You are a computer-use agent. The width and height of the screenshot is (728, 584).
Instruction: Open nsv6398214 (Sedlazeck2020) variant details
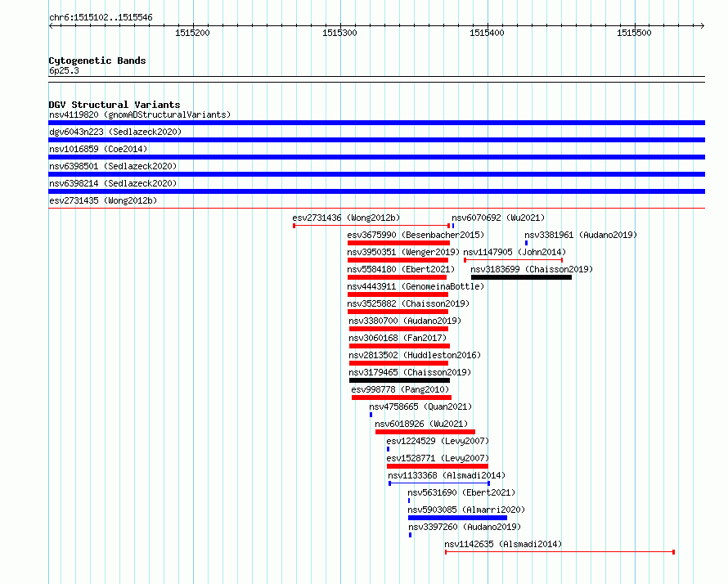(x=113, y=183)
